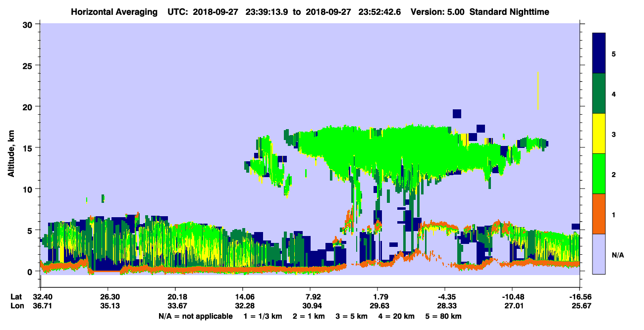Image resolution: width=644 pixels, height=330 pixels.
Task: Click the yellow colorbar segment labeled 3
Action: pyautogui.click(x=599, y=134)
